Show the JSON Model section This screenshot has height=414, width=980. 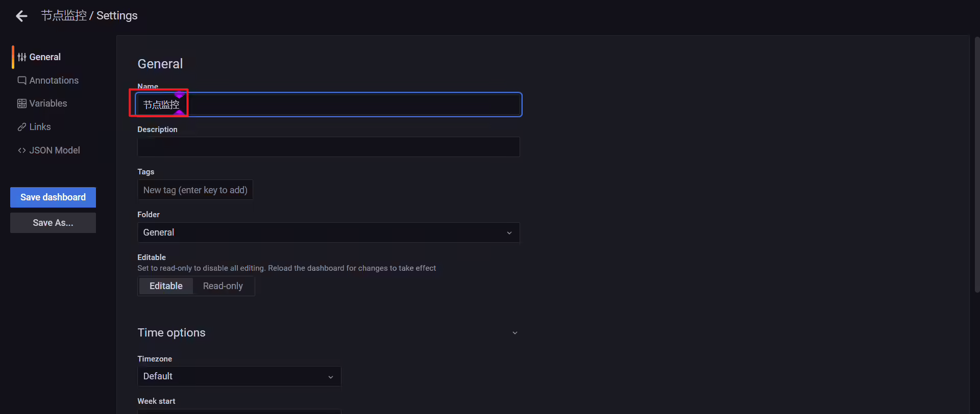click(55, 150)
